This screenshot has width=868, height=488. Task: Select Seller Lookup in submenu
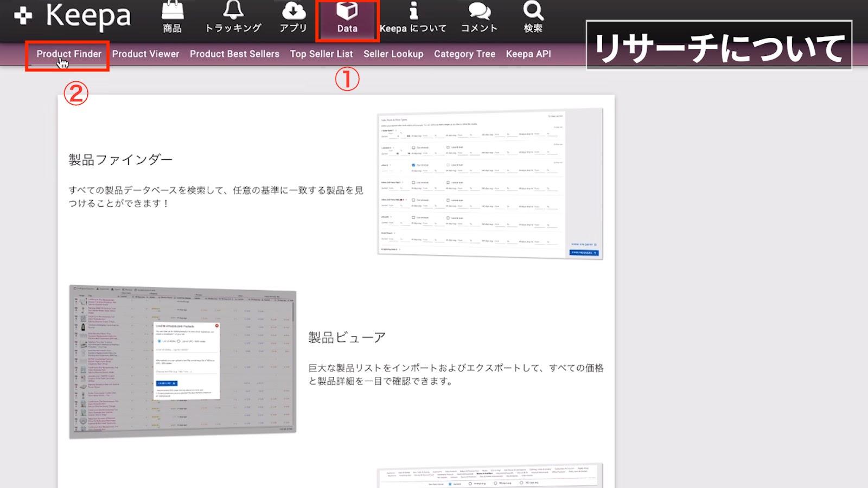393,54
